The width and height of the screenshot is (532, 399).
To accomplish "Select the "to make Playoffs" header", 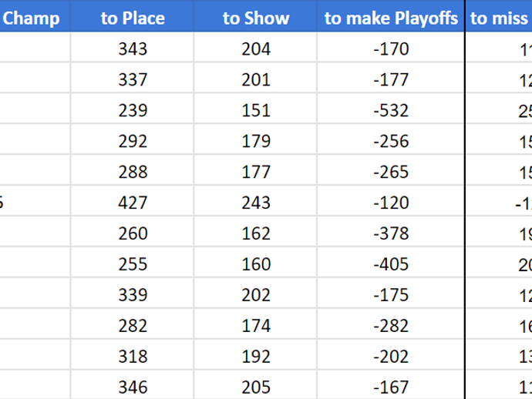I will (391, 18).
